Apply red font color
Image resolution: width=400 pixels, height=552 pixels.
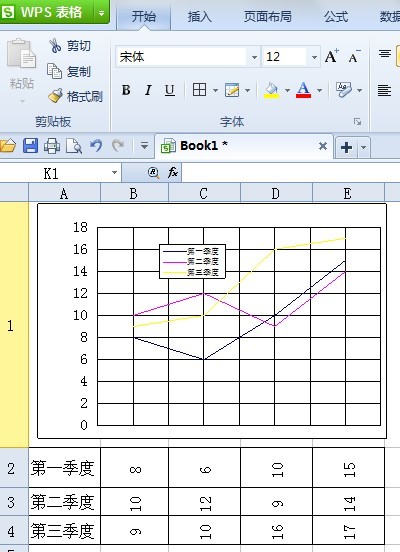coord(304,90)
